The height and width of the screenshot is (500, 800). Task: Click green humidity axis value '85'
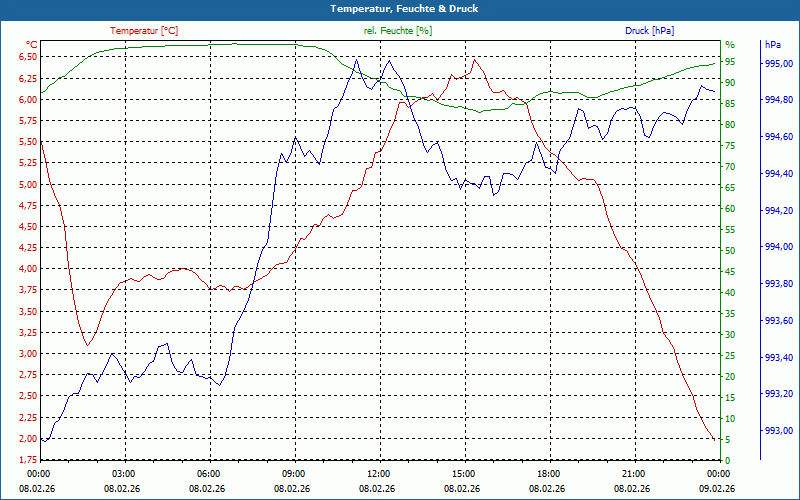pos(730,104)
